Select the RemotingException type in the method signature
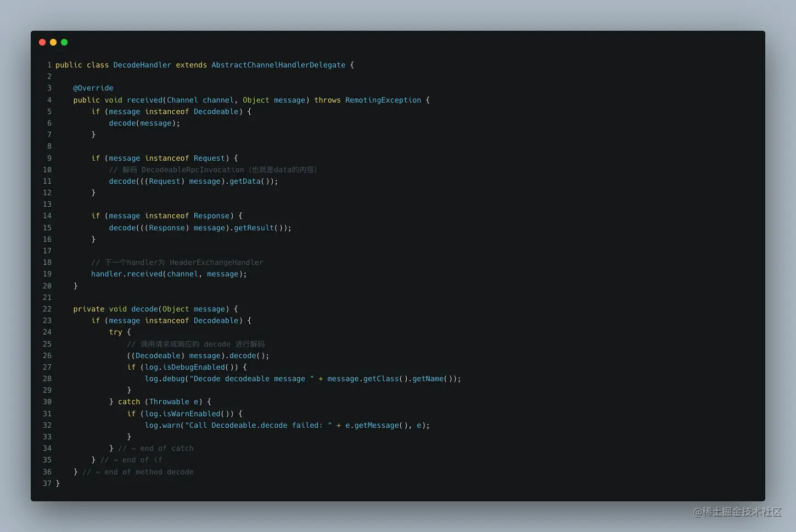 tap(383, 100)
